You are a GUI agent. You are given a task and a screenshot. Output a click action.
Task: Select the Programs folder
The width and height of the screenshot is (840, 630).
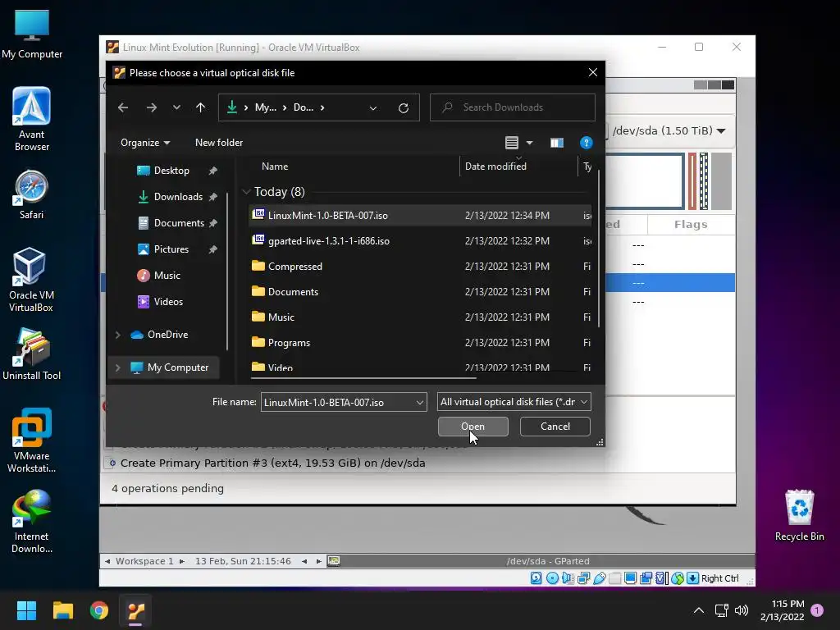tap(420, 343)
